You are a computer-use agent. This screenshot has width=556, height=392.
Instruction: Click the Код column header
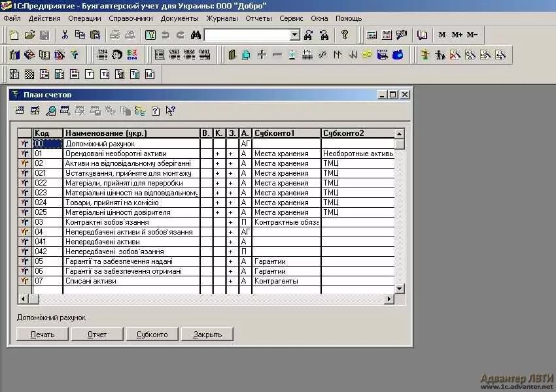click(48, 133)
